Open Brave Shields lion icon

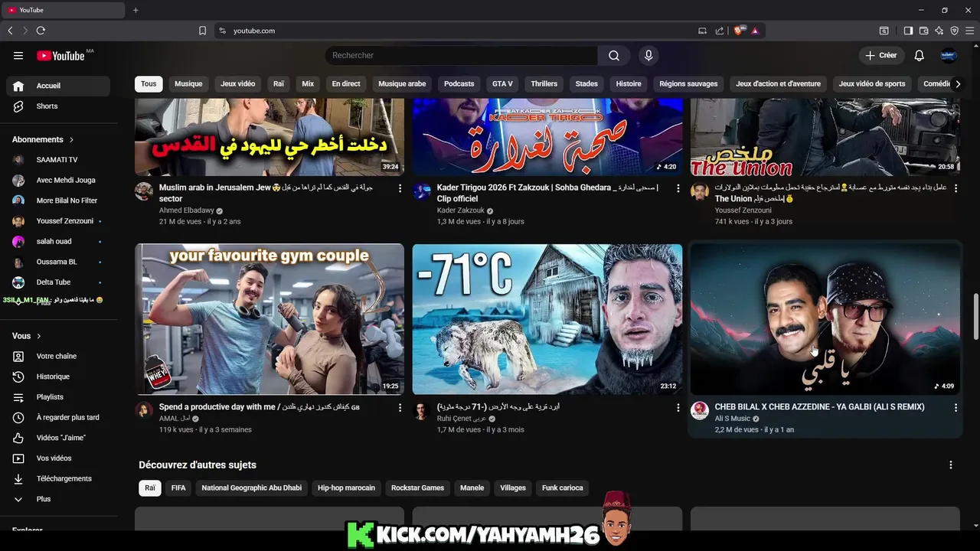click(739, 31)
